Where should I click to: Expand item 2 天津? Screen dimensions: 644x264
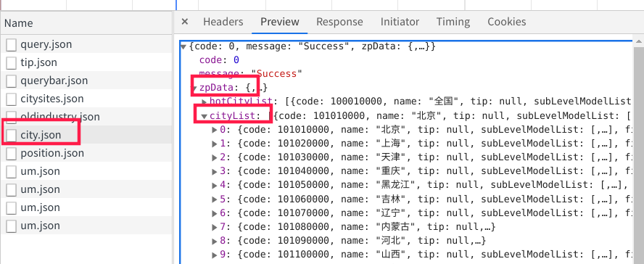(x=215, y=157)
